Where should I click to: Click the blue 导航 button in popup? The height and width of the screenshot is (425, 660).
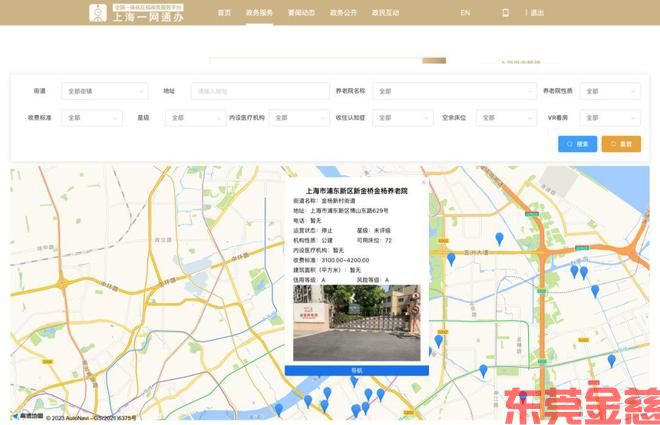357,370
